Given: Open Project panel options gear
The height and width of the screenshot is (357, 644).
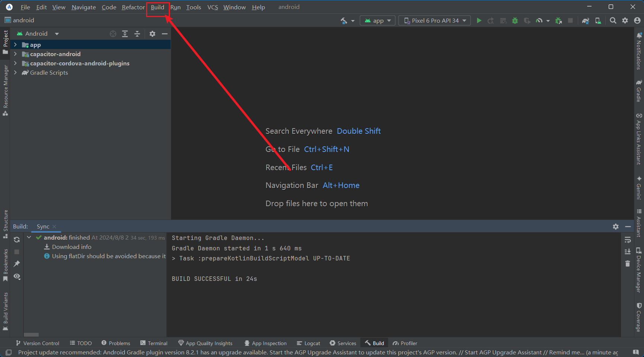Looking at the screenshot, I should [152, 34].
